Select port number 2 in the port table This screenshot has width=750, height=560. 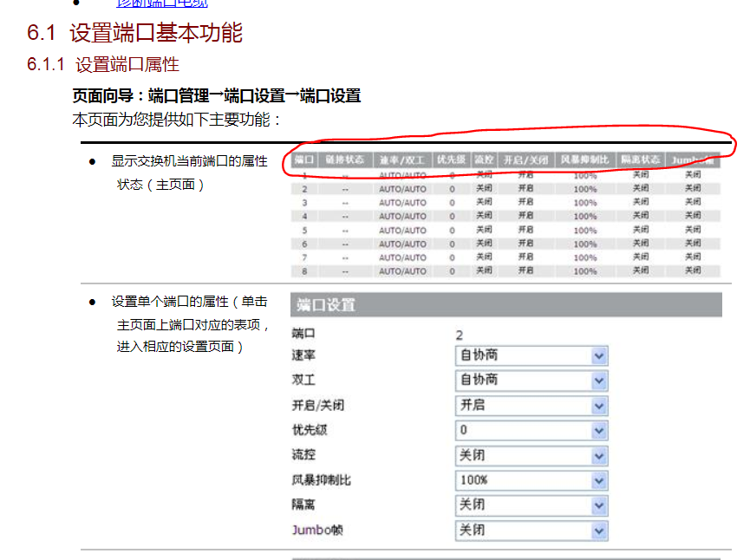304,189
